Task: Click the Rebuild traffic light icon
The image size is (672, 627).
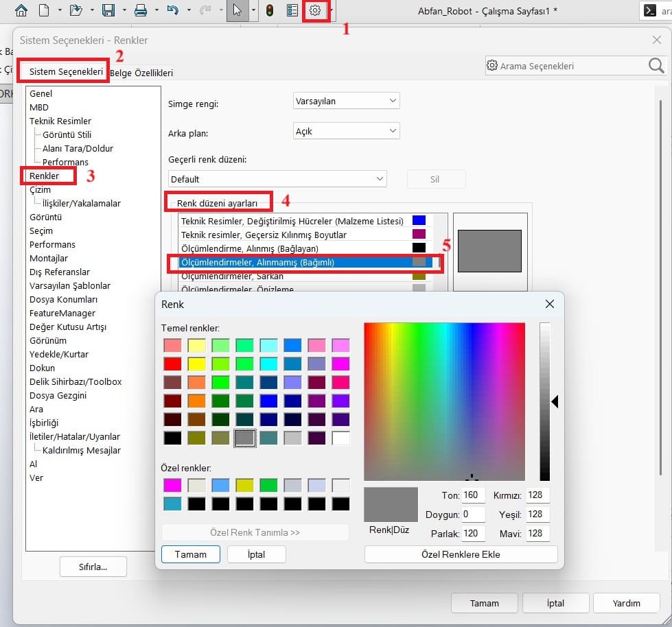Action: click(270, 10)
